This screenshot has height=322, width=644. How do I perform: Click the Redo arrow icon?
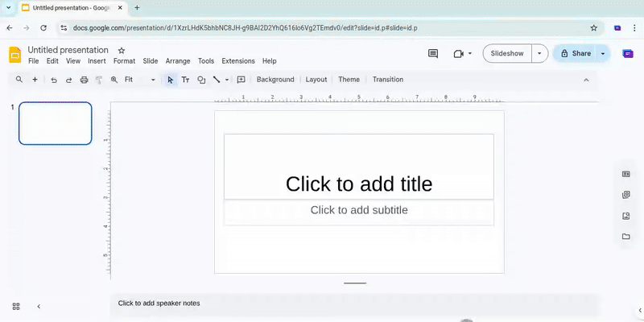pyautogui.click(x=68, y=80)
